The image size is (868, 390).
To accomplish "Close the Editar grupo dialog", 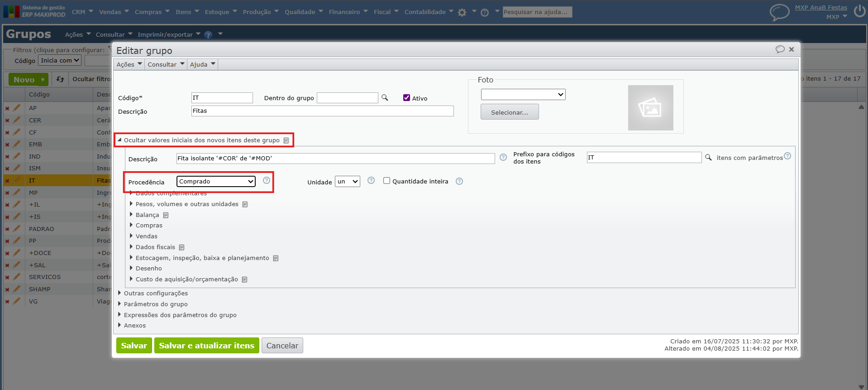I will click(792, 49).
